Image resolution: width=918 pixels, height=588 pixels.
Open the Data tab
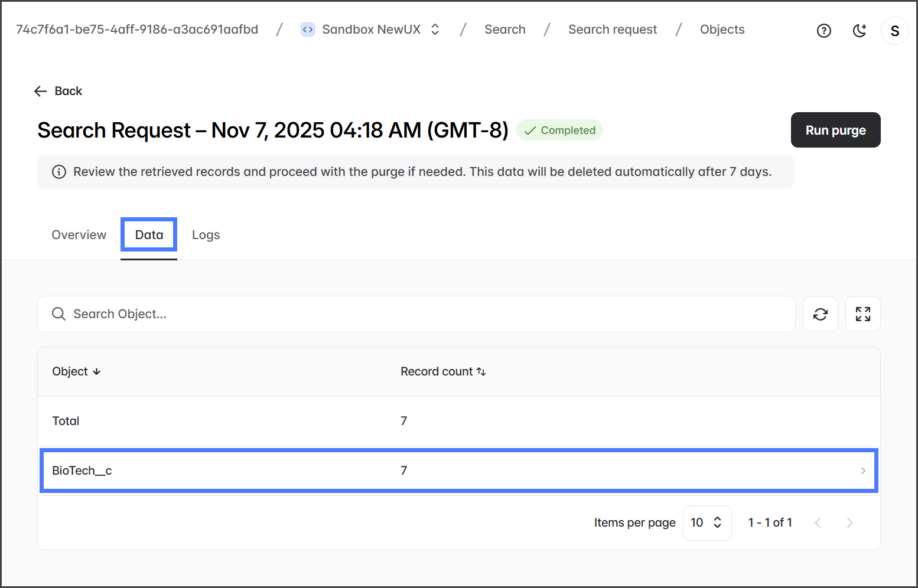pyautogui.click(x=149, y=235)
